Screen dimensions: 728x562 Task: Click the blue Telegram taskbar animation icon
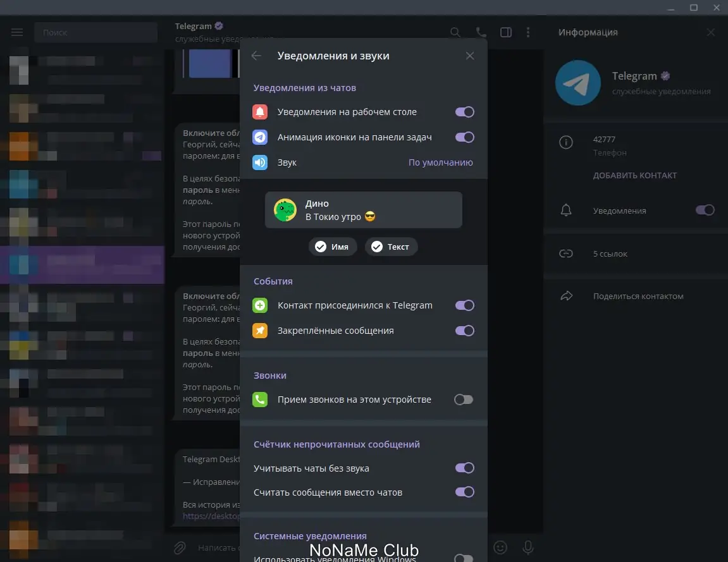point(260,137)
